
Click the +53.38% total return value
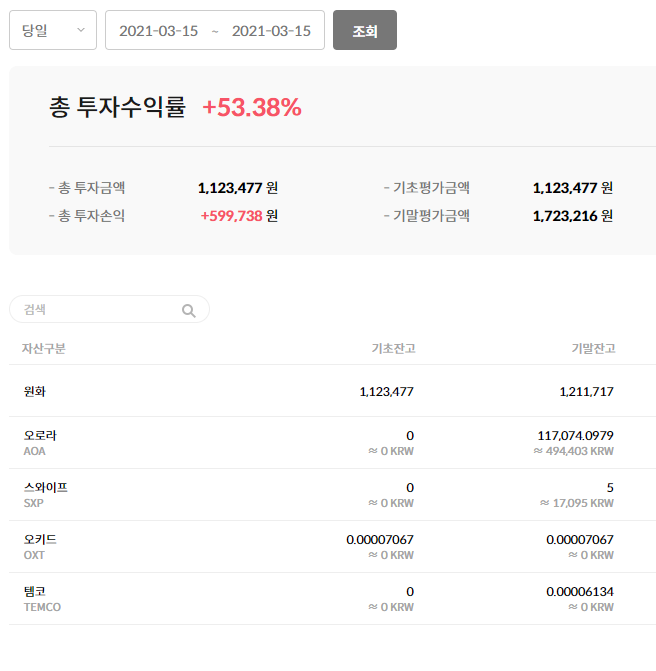(252, 107)
